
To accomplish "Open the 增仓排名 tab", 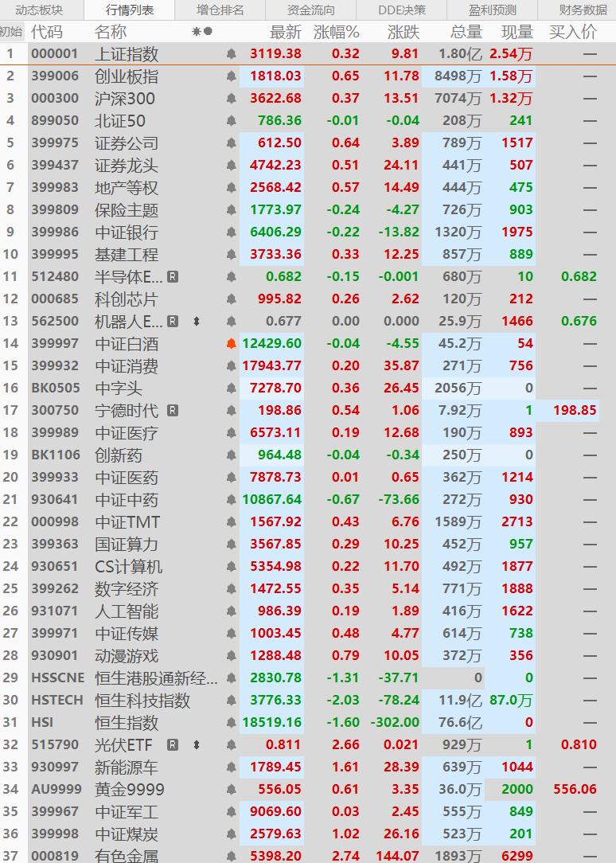I will [x=220, y=10].
